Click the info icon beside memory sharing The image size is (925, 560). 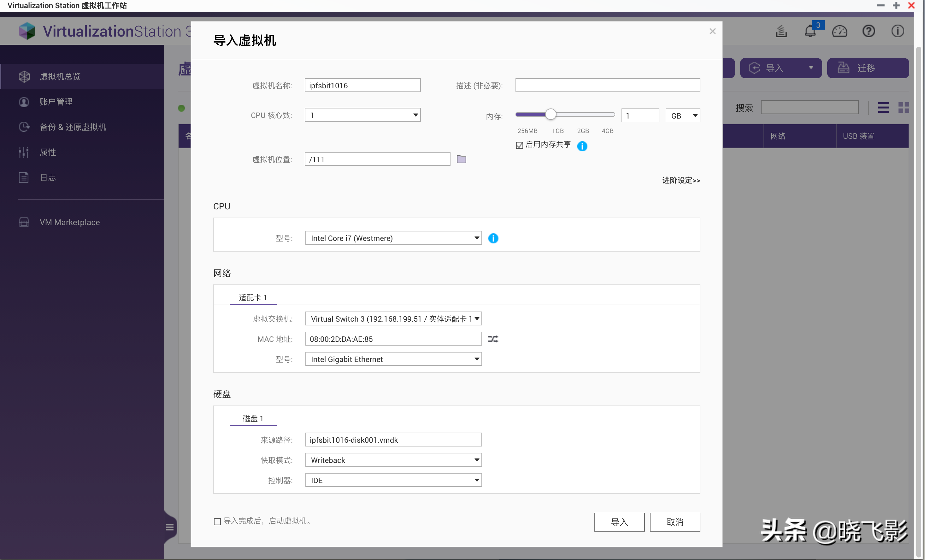point(582,146)
